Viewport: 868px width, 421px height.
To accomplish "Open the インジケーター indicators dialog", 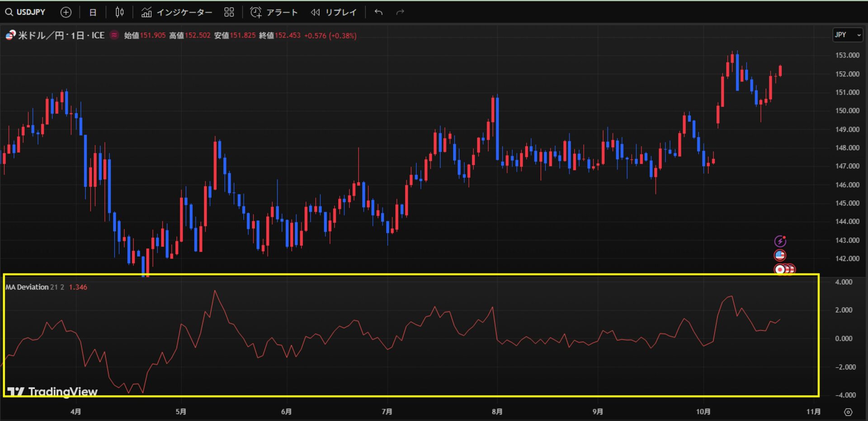I will click(x=177, y=12).
